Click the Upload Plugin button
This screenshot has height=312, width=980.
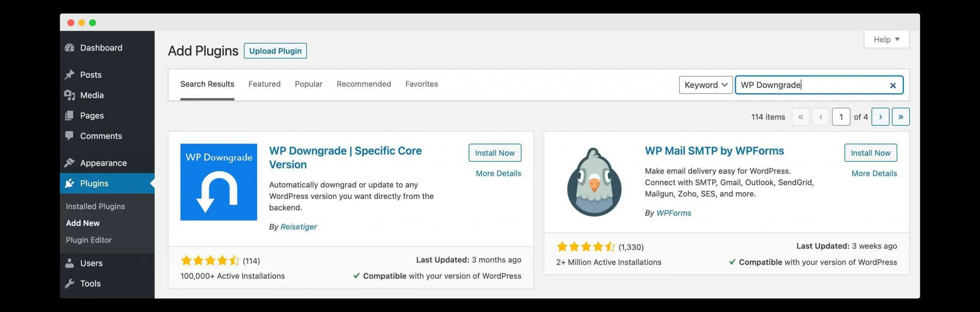[x=275, y=51]
